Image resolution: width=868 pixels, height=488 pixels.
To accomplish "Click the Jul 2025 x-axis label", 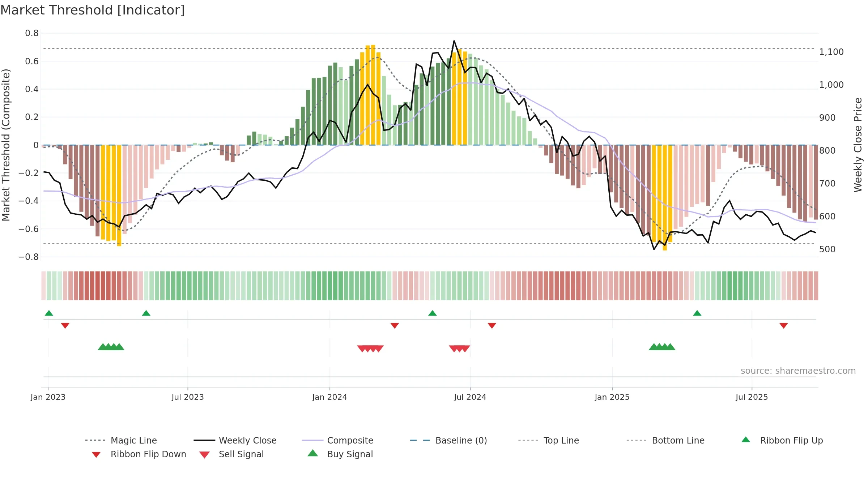I will pos(752,397).
